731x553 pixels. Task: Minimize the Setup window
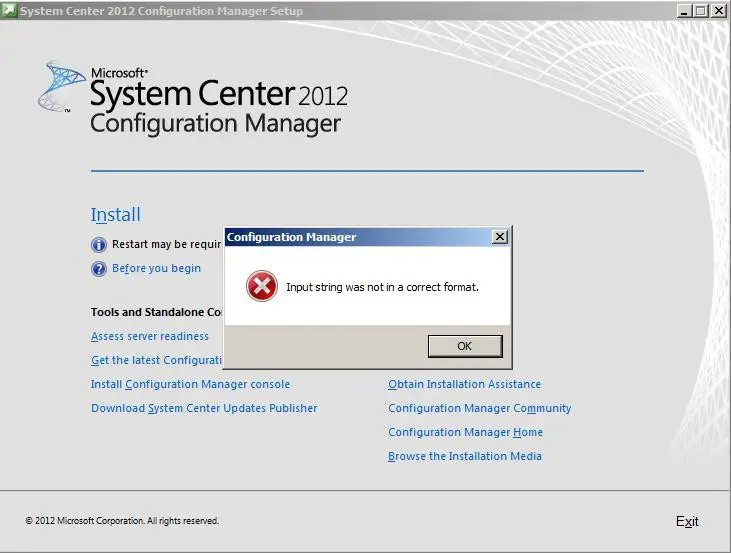[684, 11]
